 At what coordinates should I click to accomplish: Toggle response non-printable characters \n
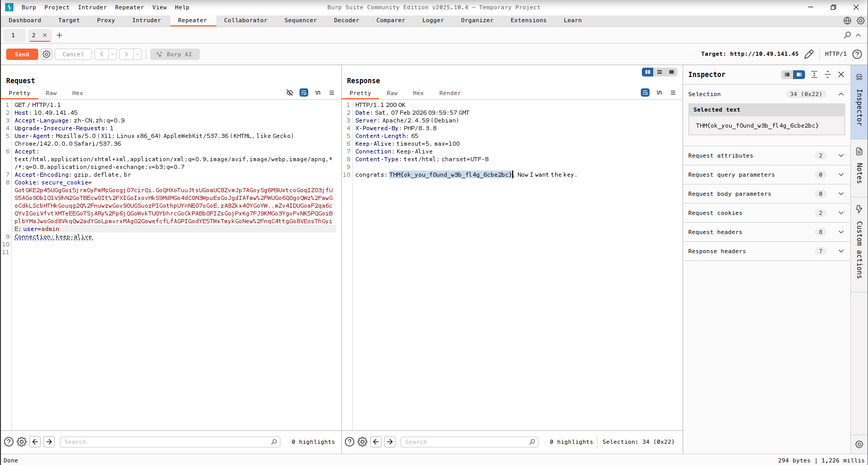(659, 93)
